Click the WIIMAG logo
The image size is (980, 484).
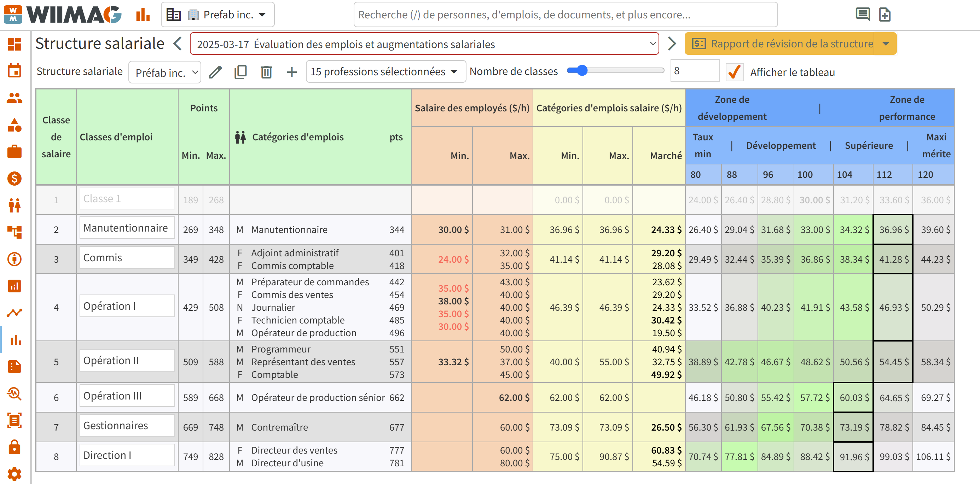point(62,14)
